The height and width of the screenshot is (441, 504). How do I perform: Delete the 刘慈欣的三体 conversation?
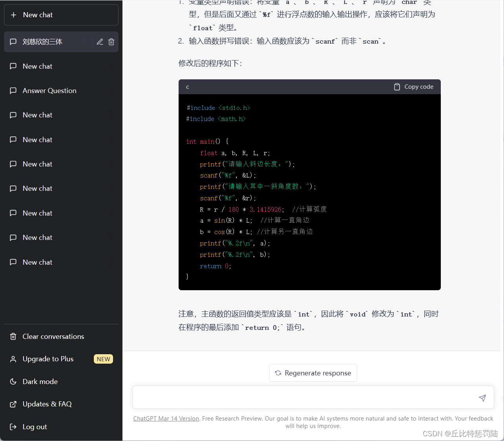[111, 42]
